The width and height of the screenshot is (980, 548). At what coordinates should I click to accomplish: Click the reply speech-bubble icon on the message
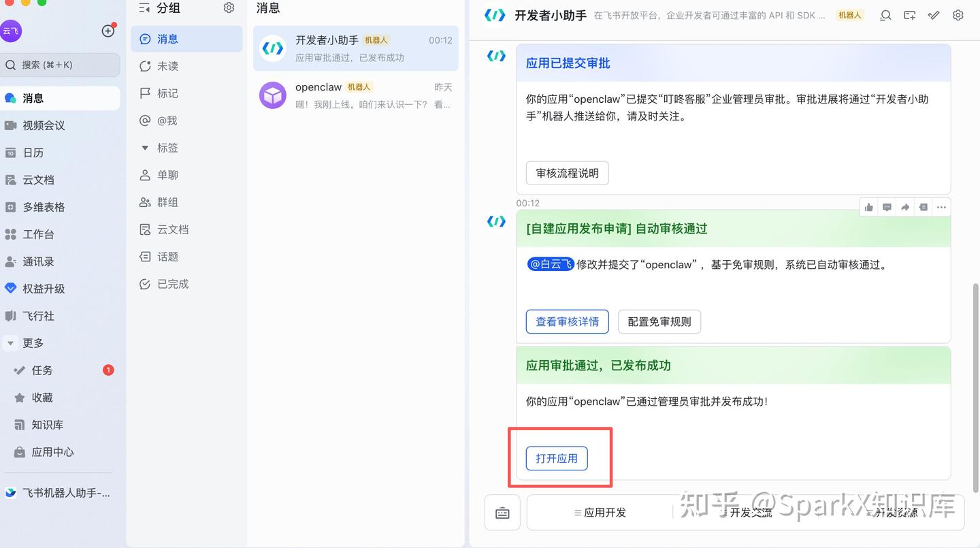pyautogui.click(x=887, y=207)
